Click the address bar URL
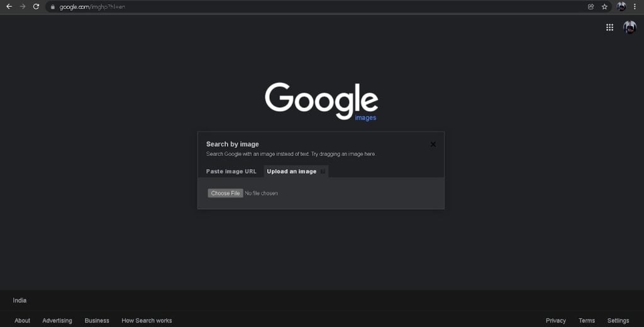Image resolution: width=644 pixels, height=327 pixels. [x=92, y=7]
